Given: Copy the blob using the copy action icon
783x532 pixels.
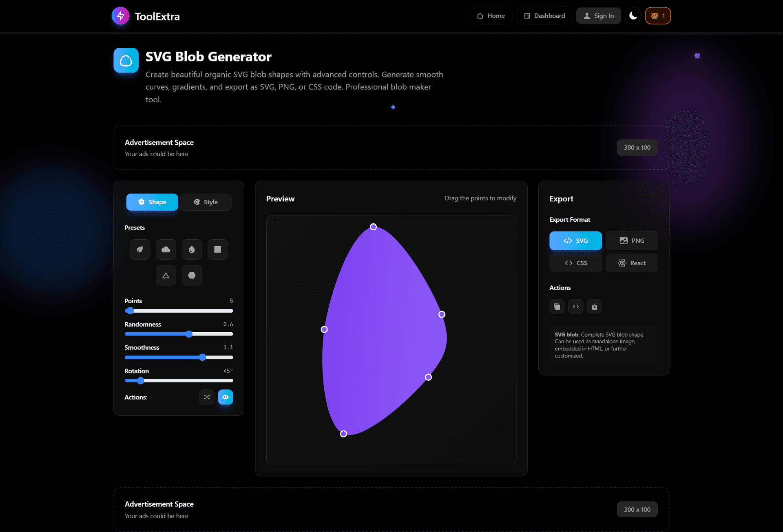Looking at the screenshot, I should click(557, 307).
